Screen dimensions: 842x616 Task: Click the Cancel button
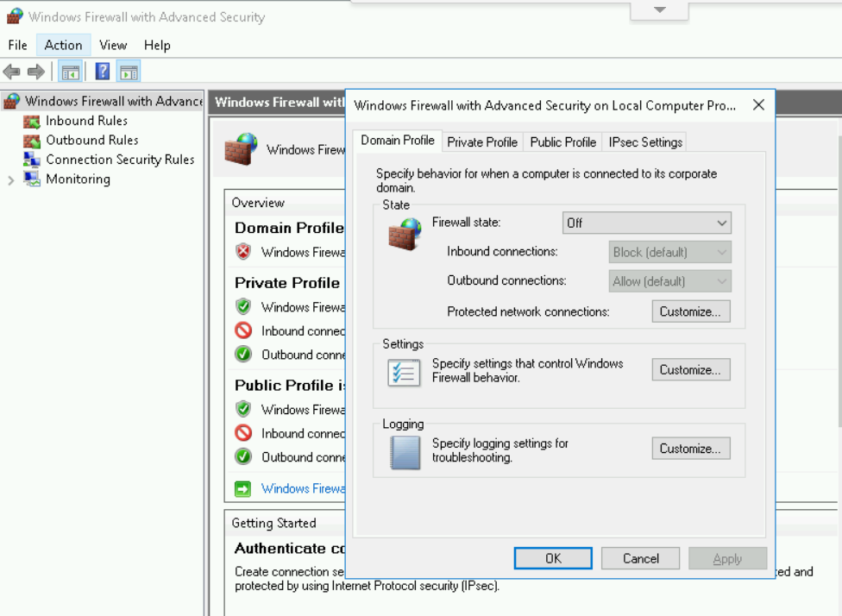pos(641,558)
